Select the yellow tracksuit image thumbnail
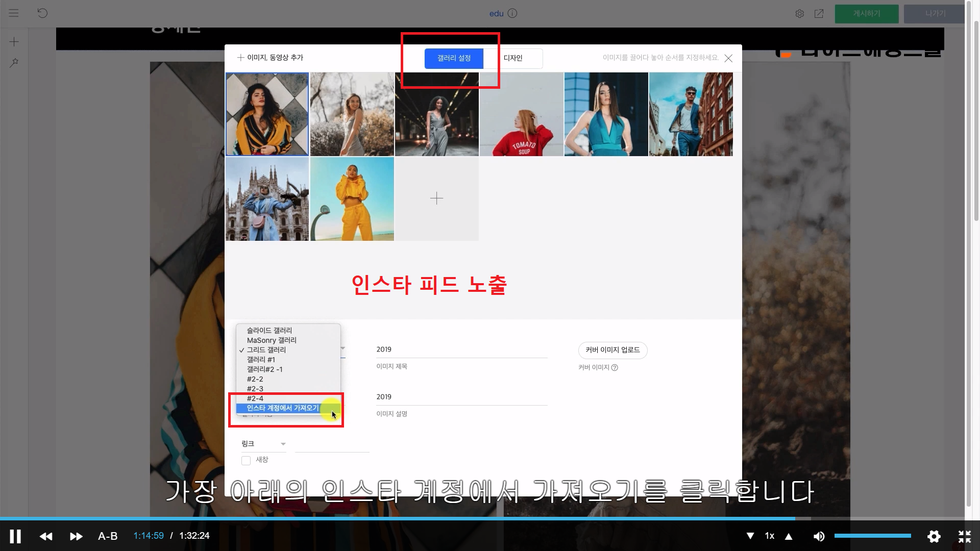This screenshot has height=551, width=980. tap(352, 199)
